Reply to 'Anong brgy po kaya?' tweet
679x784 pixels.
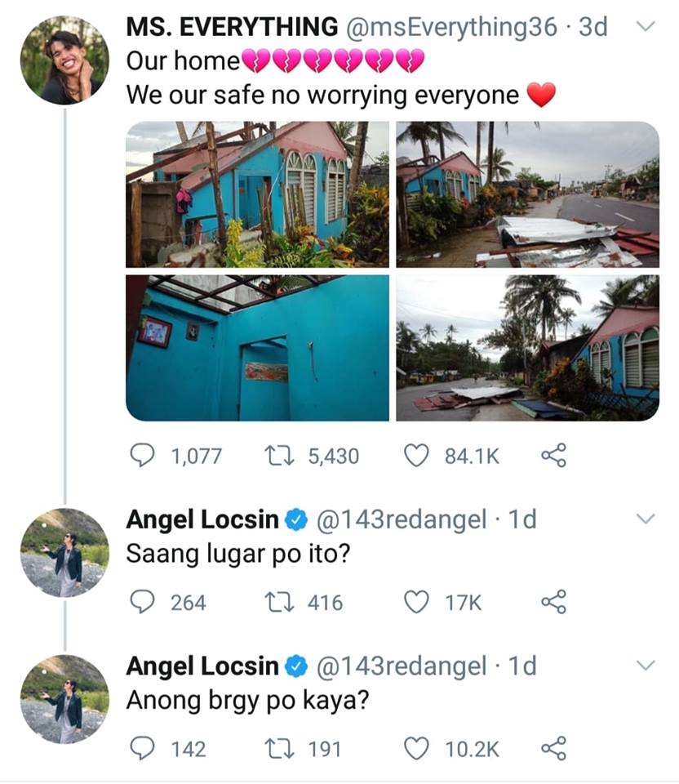tap(142, 748)
